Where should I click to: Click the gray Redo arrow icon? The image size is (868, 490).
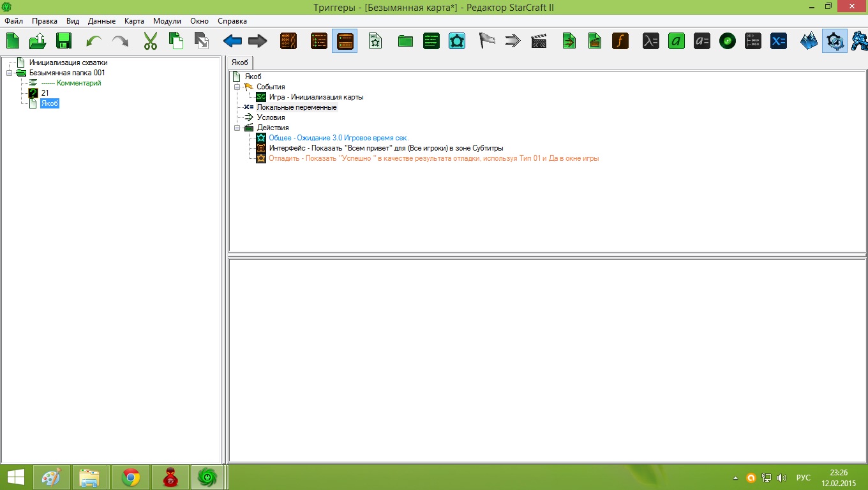(x=120, y=41)
